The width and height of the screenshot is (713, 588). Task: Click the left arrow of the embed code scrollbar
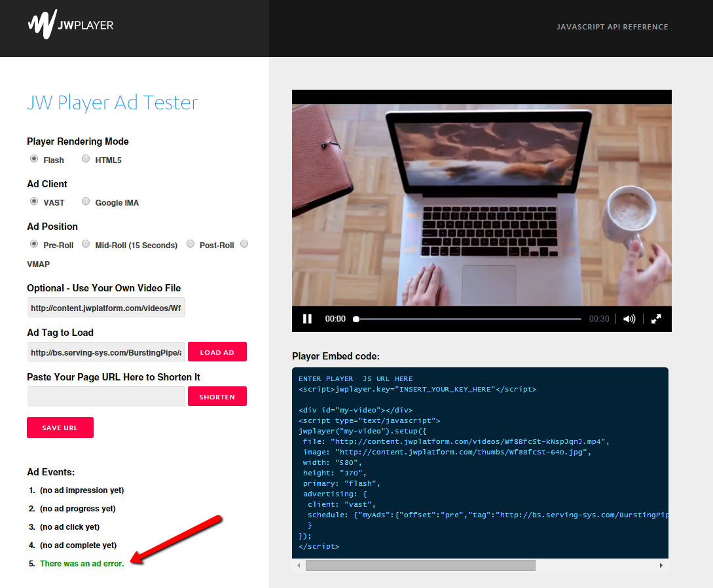coord(299,564)
